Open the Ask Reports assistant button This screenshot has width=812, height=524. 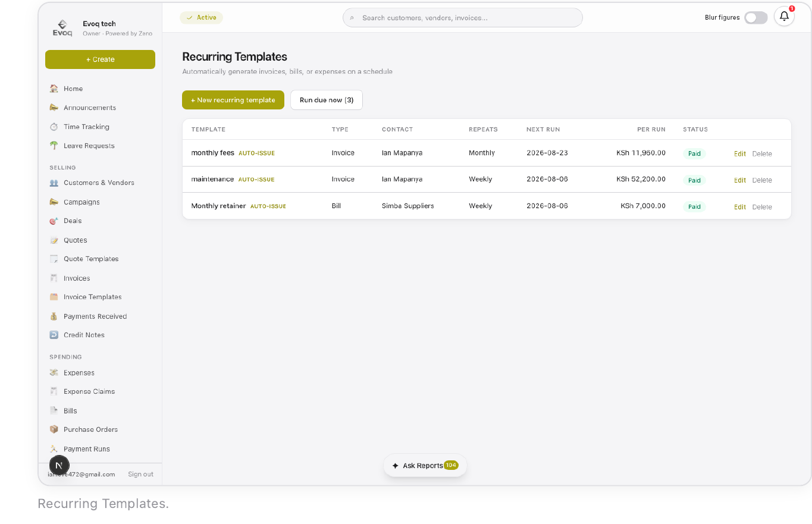pos(425,466)
